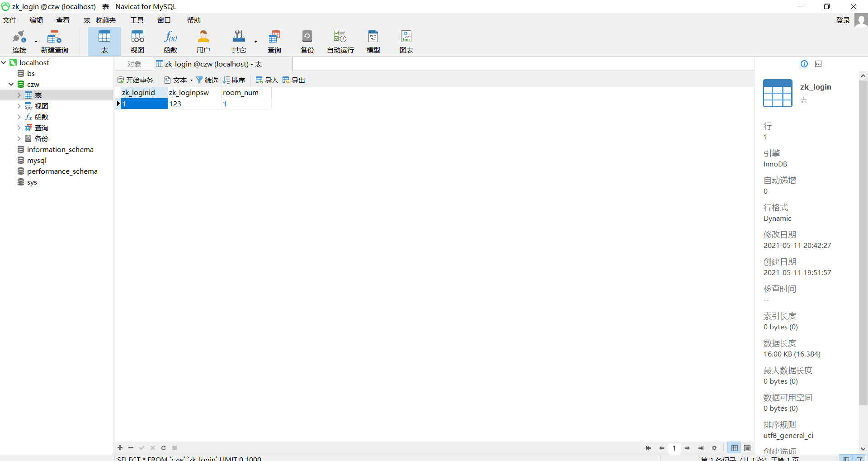Open 新建查询 (New Query) from toolbar

[x=54, y=41]
